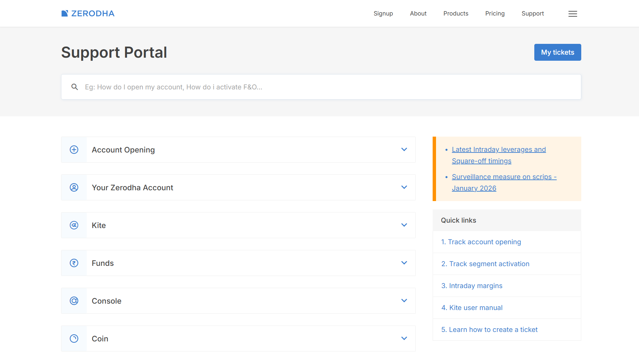
Task: Click the Kite section icon
Action: click(x=74, y=225)
